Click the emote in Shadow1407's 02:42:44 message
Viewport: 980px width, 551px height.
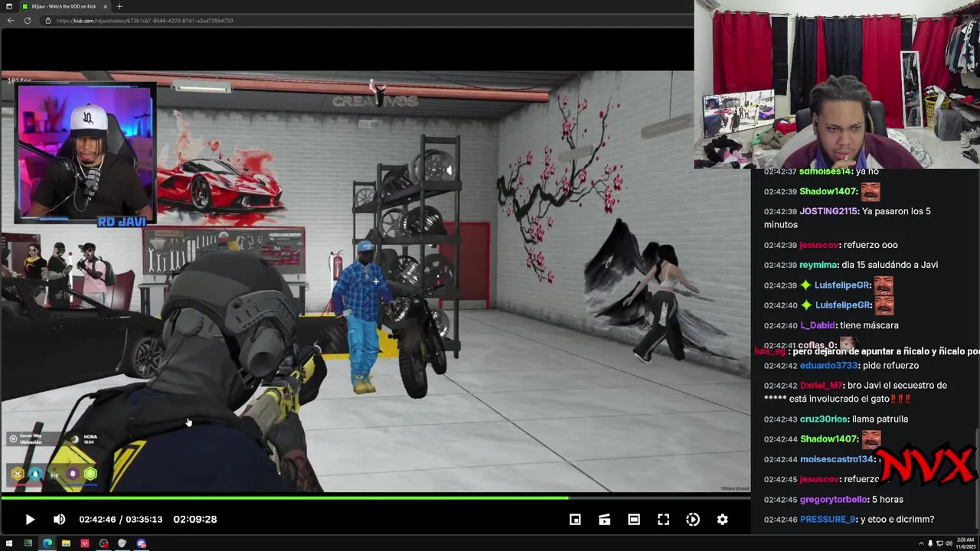click(871, 439)
